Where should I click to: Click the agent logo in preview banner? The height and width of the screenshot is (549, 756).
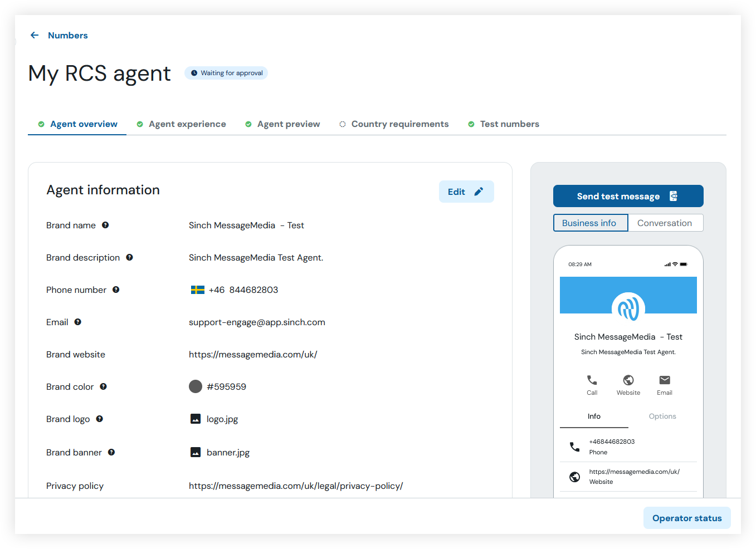pos(628,309)
